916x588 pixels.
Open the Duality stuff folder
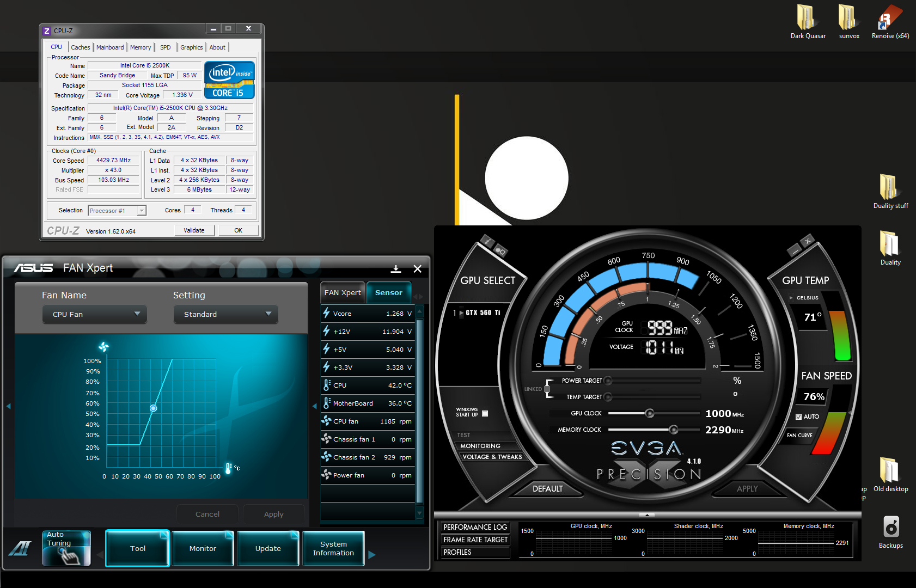pyautogui.click(x=890, y=192)
